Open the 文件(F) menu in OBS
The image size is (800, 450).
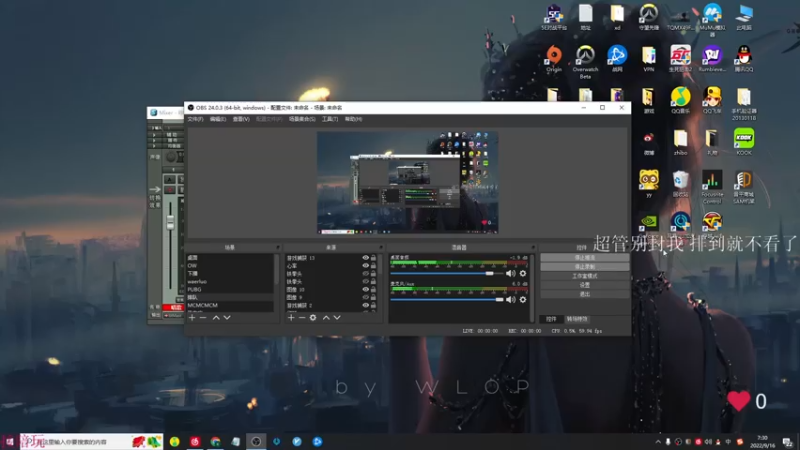click(x=195, y=119)
